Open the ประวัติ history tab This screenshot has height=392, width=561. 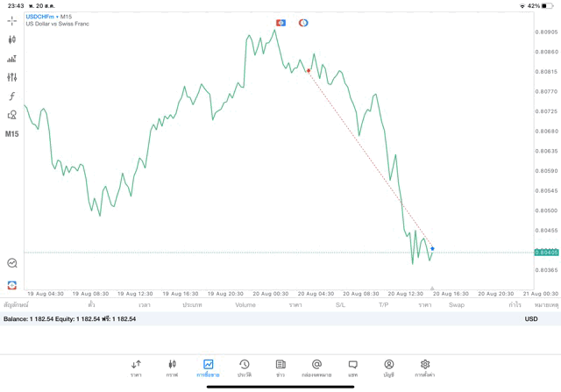244,367
